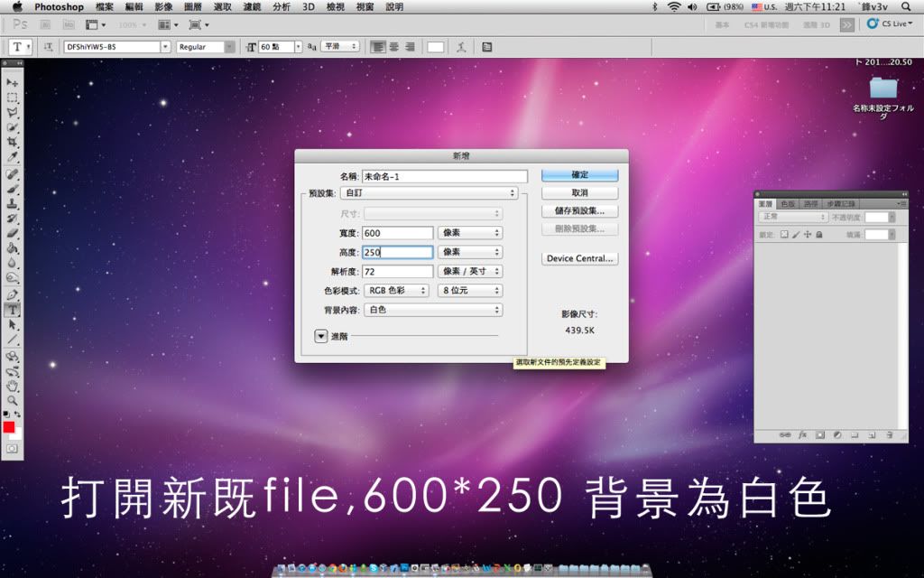924x578 pixels.
Task: Click the Device Central... button
Action: (579, 258)
